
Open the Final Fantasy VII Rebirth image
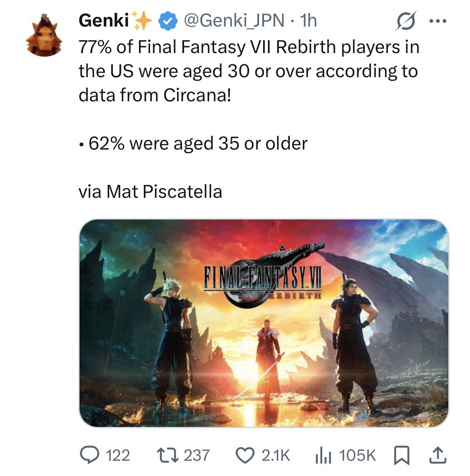click(x=264, y=323)
